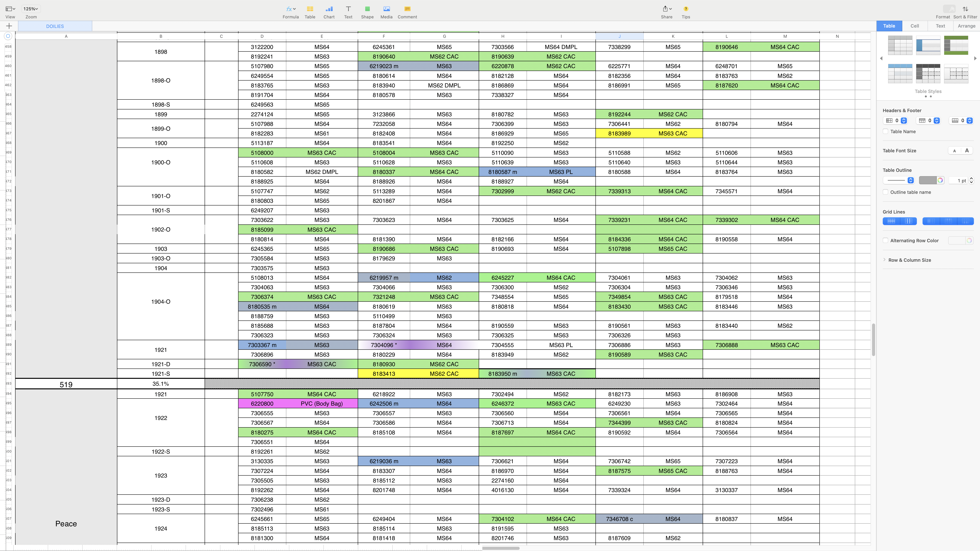The width and height of the screenshot is (980, 551).
Task: Open the Shape picker
Action: pos(367,9)
